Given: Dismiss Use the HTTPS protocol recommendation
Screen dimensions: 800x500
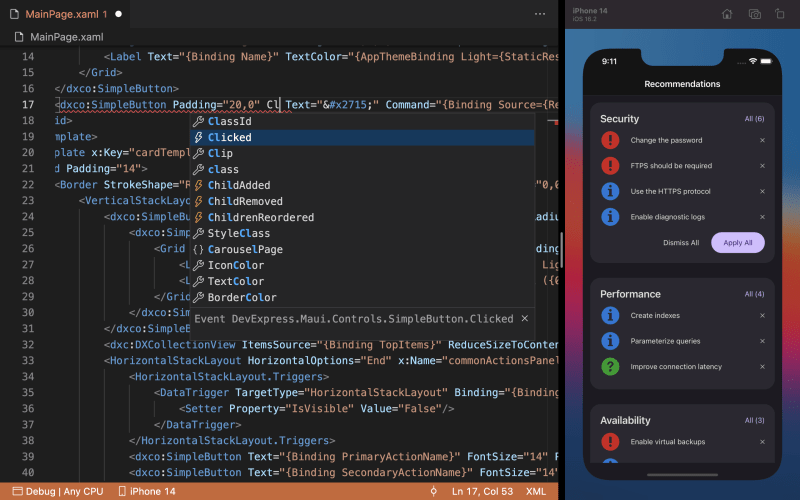Looking at the screenshot, I should tap(762, 191).
